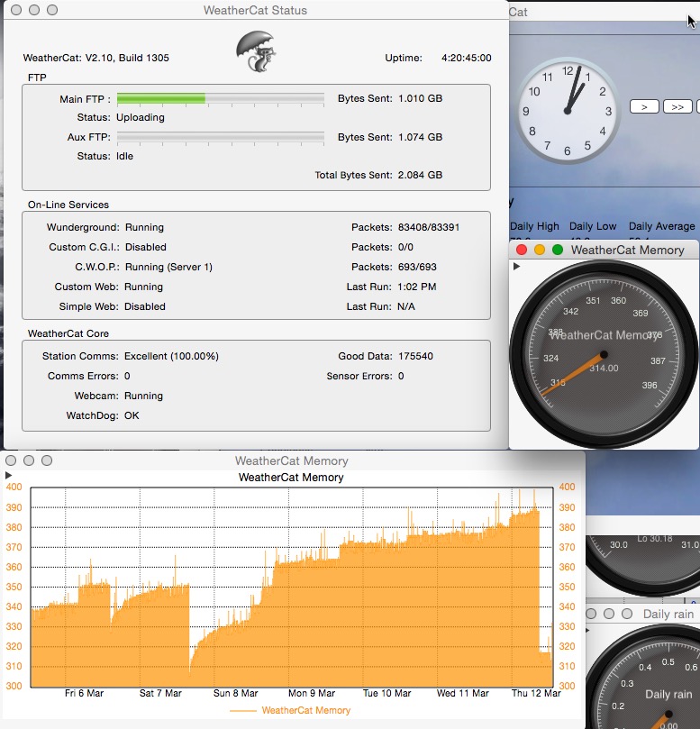Click Wunderground status Running
Screen dimensions: 700x729
click(144, 227)
